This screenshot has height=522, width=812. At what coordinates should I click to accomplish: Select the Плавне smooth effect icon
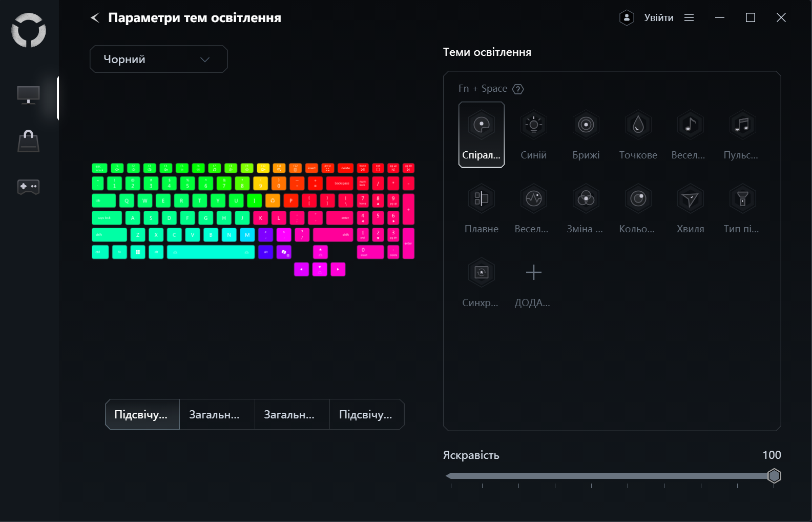click(482, 198)
